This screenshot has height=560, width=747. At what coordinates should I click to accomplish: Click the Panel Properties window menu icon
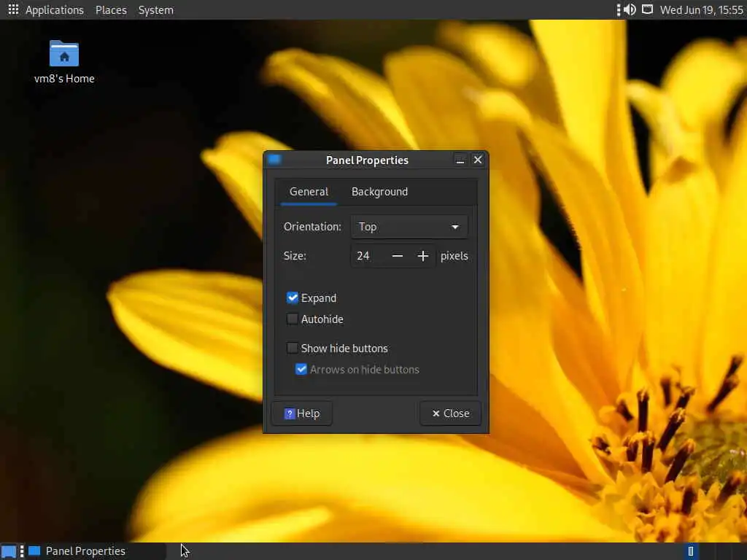pyautogui.click(x=274, y=160)
